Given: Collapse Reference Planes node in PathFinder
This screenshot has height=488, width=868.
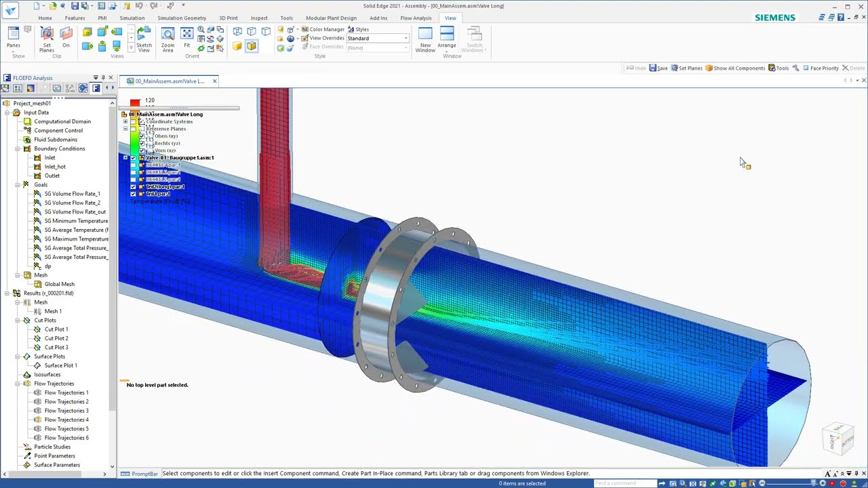Looking at the screenshot, I should coord(125,129).
